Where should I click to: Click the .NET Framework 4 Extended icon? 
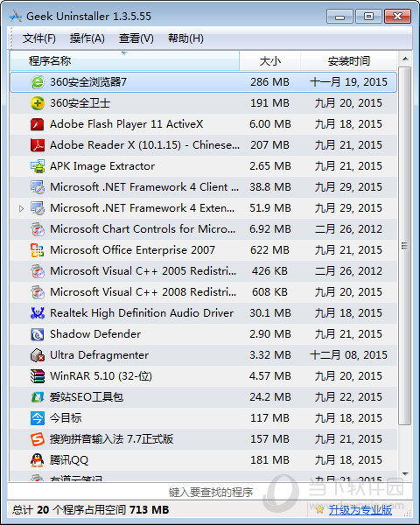[x=37, y=208]
